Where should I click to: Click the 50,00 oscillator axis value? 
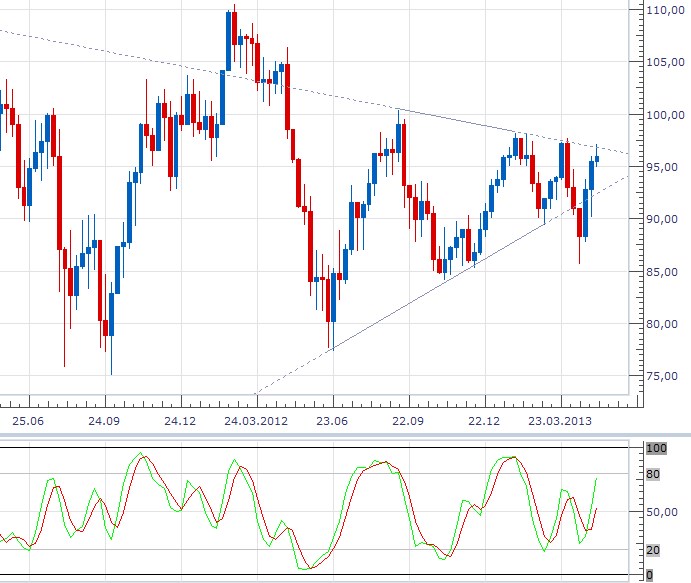(x=661, y=512)
